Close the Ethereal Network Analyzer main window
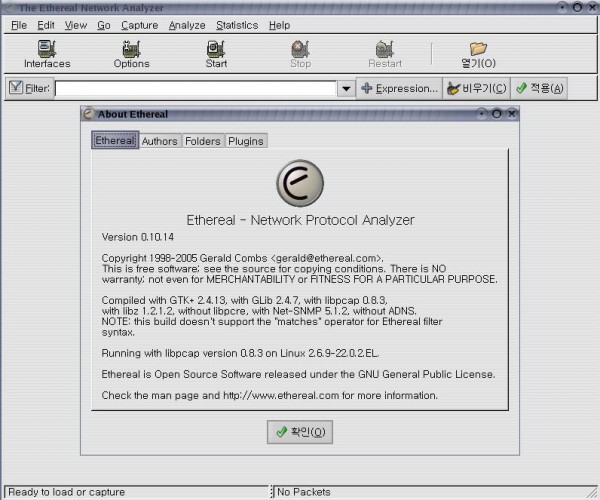This screenshot has height=500, width=600. click(x=592, y=7)
